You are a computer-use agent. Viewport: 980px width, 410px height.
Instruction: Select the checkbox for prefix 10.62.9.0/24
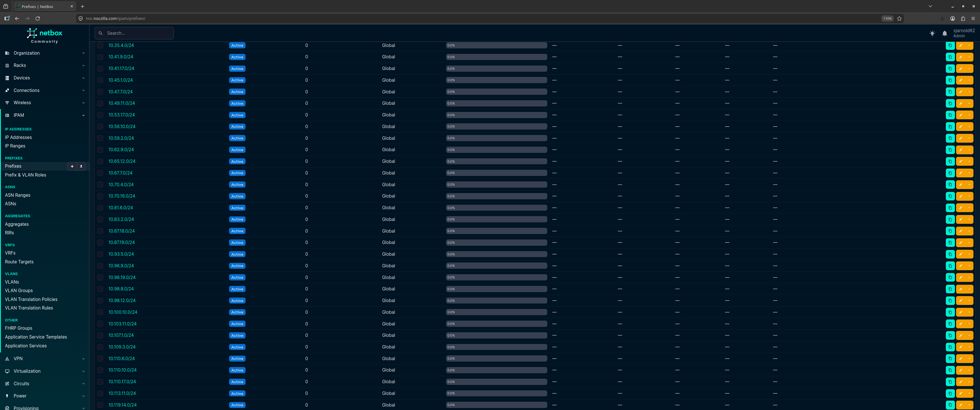pyautogui.click(x=100, y=150)
